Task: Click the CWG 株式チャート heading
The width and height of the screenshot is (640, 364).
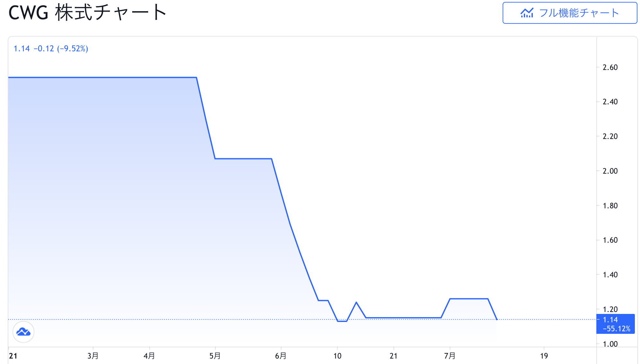Action: point(88,13)
